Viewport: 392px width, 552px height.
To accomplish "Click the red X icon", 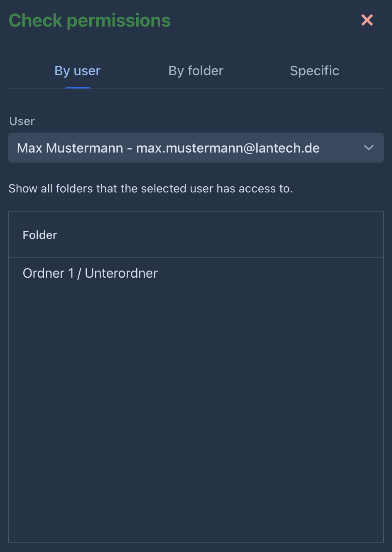I will click(367, 20).
